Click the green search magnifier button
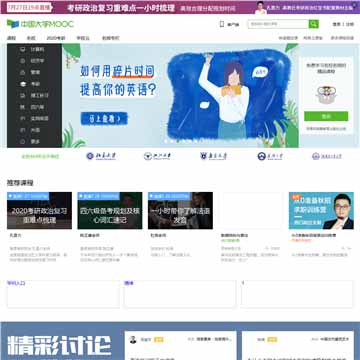The image size is (360, 360). click(314, 24)
